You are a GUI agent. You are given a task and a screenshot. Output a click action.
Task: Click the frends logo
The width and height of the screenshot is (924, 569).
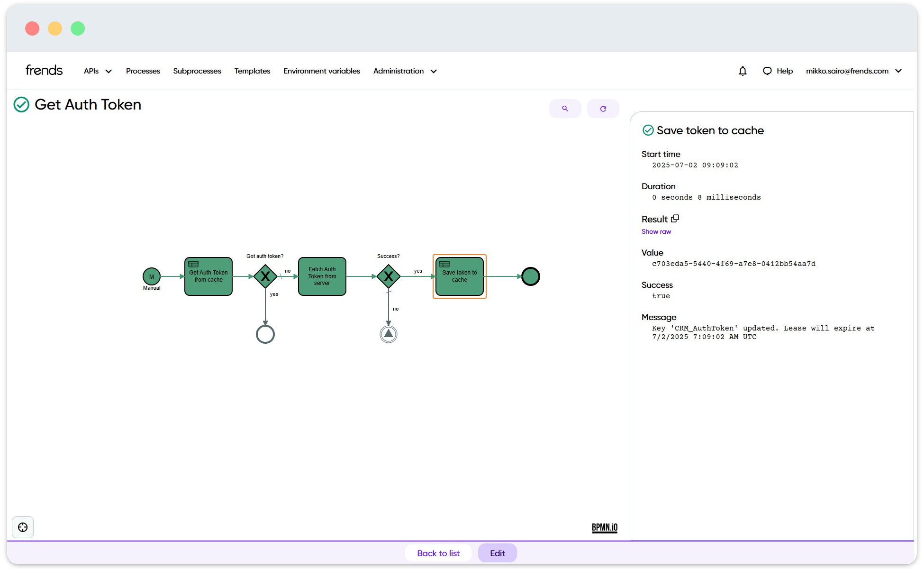pyautogui.click(x=44, y=70)
